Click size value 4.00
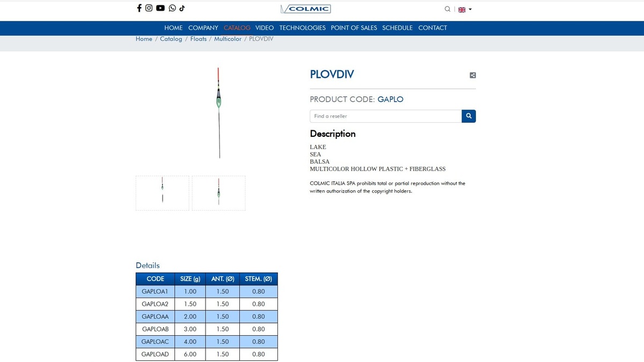Image resolution: width=644 pixels, height=362 pixels. pyautogui.click(x=191, y=342)
